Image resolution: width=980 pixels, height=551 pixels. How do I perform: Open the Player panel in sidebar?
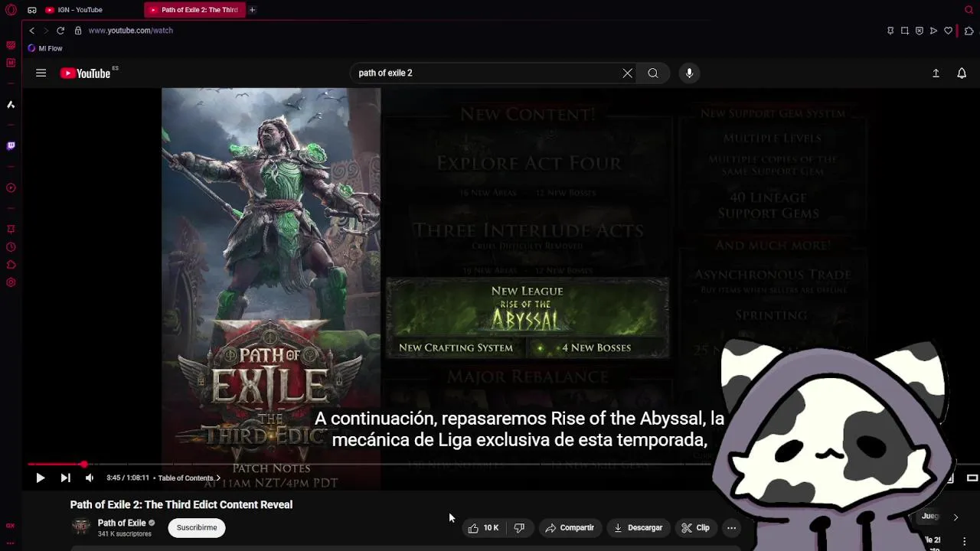click(x=11, y=187)
